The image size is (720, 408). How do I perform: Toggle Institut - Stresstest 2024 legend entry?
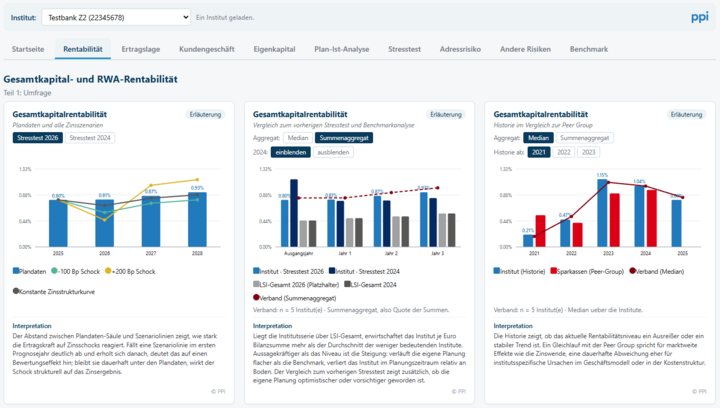pos(364,271)
